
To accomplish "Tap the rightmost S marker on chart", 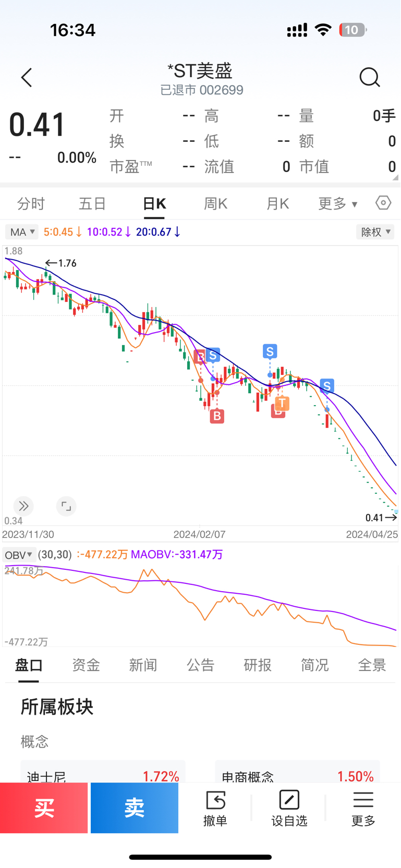I will [x=327, y=386].
